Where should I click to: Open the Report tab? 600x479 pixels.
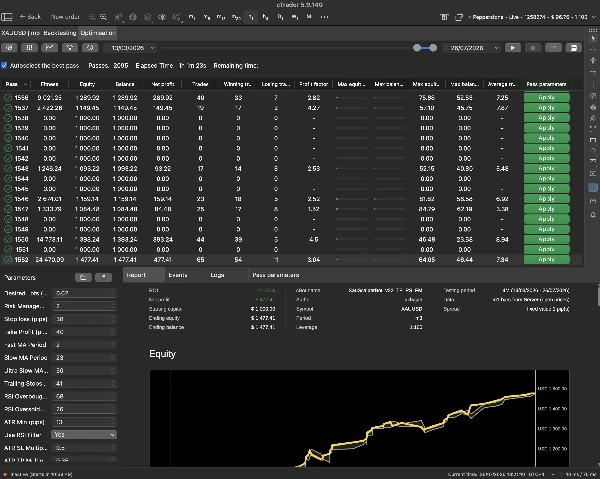pos(143,275)
